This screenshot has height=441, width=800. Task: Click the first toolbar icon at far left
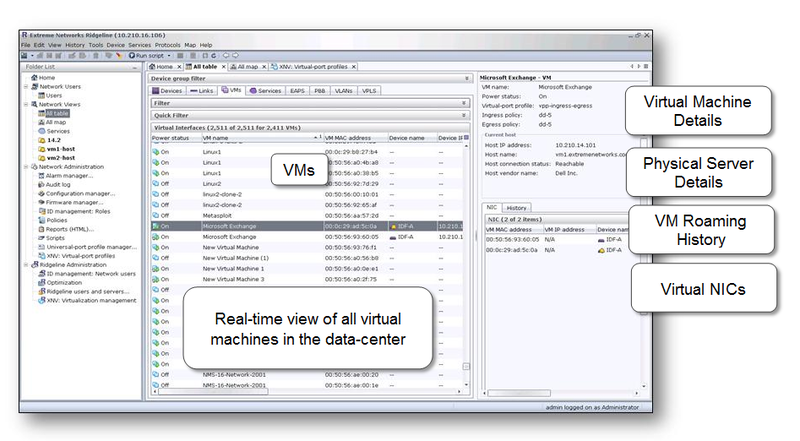(x=24, y=56)
